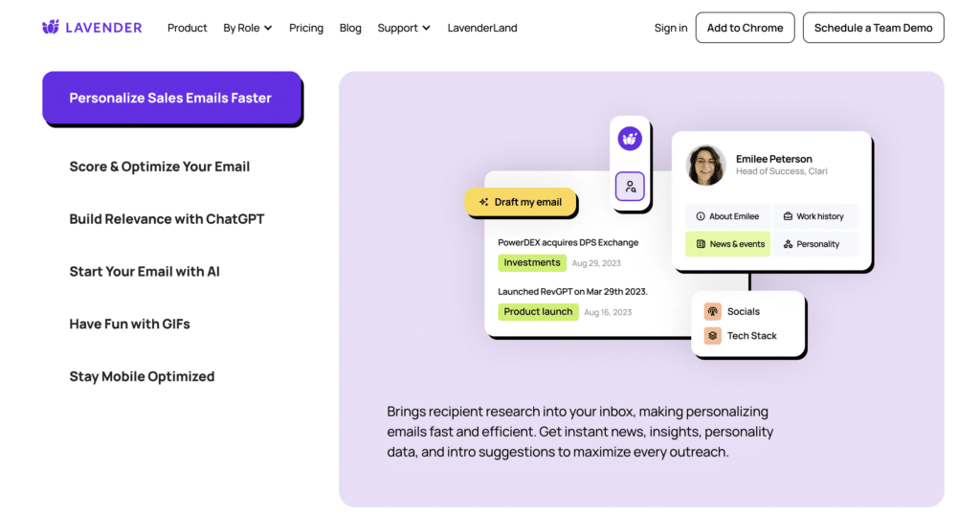
Task: Open the Product menu item
Action: click(x=187, y=28)
